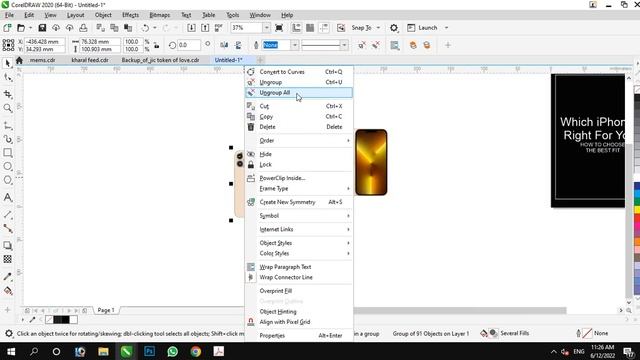
Task: Expand the Symbol submenu
Action: tap(299, 216)
